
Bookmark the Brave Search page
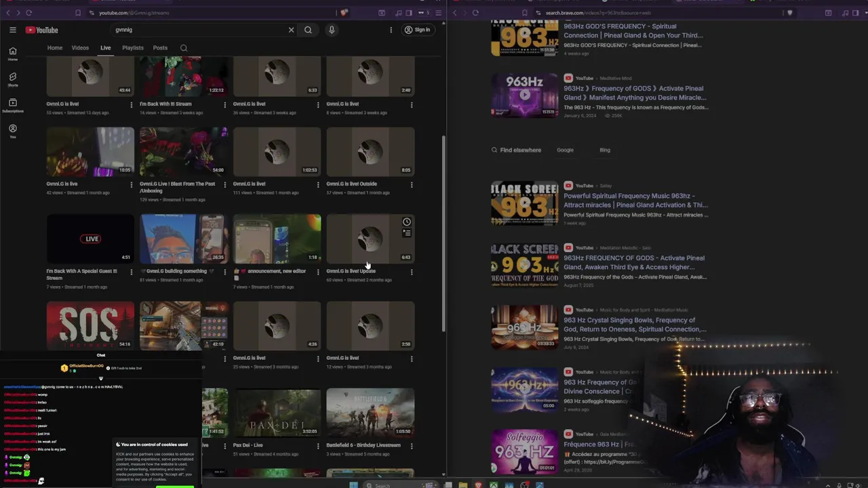point(525,13)
